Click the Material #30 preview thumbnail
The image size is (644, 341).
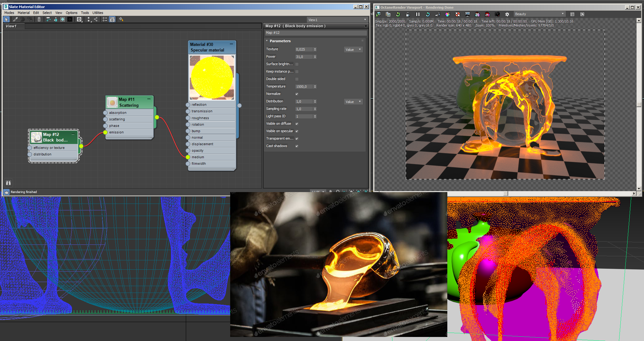(x=212, y=77)
